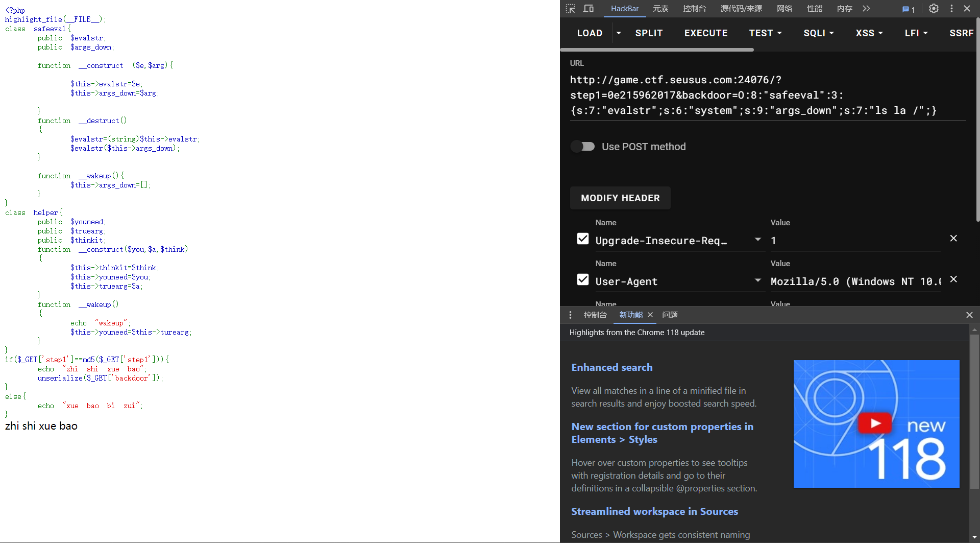Open DevTools settings gear

934,8
